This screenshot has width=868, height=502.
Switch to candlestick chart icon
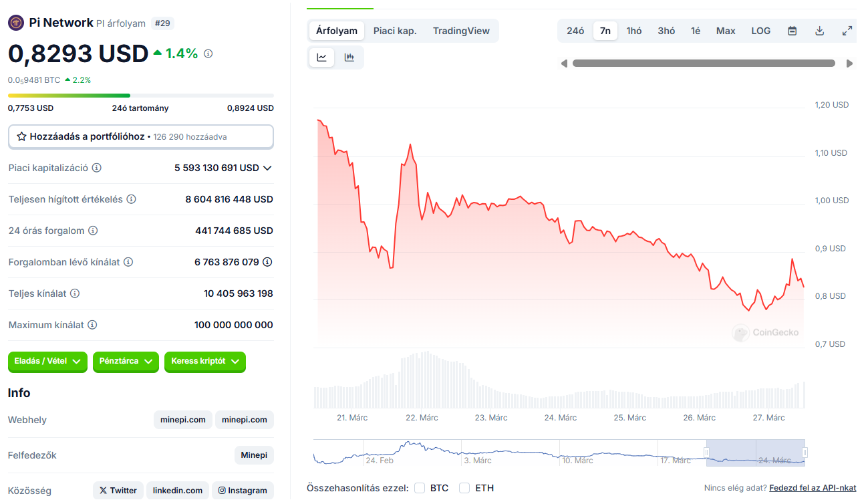tap(349, 57)
